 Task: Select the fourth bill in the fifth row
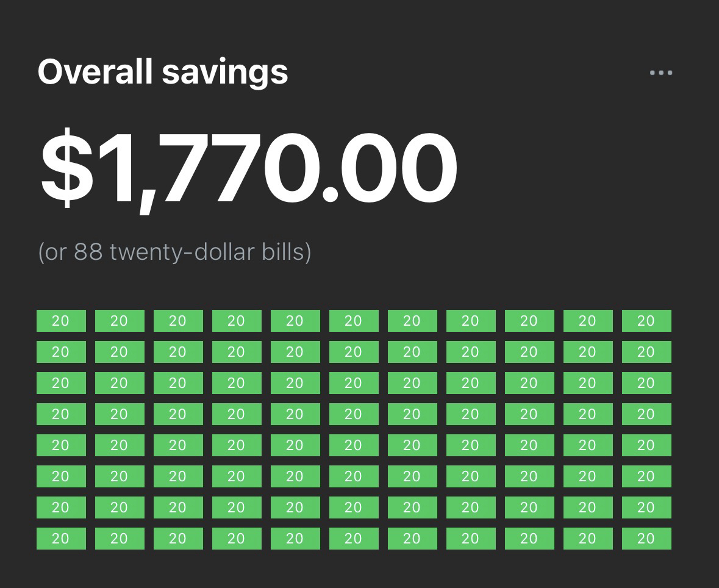click(237, 445)
